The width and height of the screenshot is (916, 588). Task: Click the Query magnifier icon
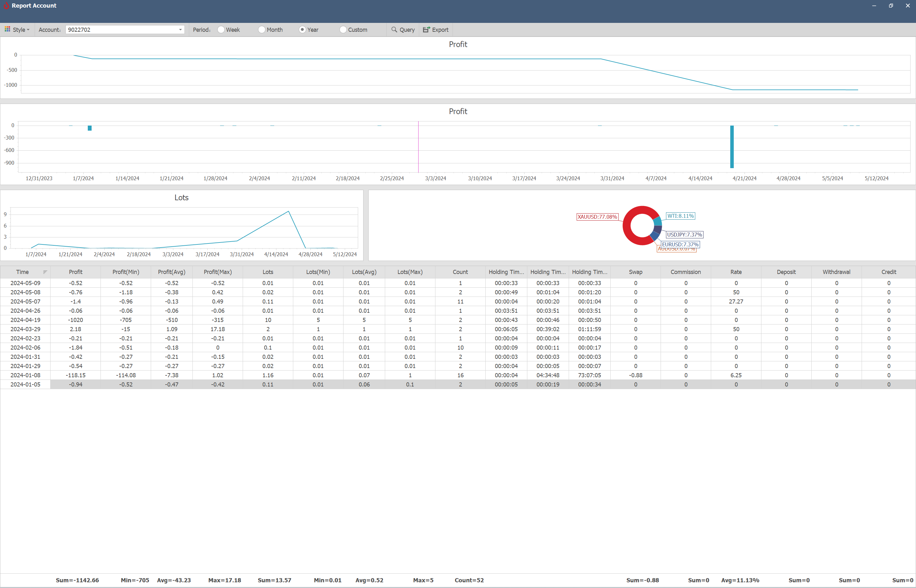point(394,29)
